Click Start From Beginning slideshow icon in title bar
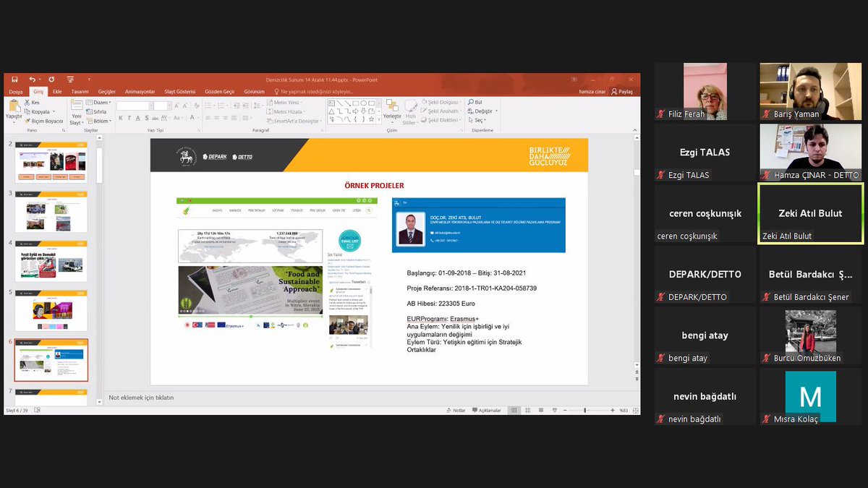The width and height of the screenshot is (868, 488). pos(70,80)
